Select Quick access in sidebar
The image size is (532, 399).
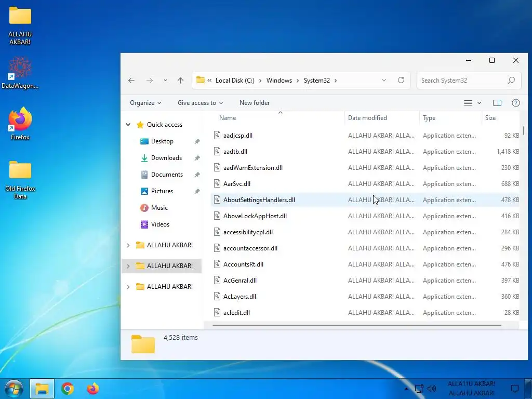click(165, 125)
